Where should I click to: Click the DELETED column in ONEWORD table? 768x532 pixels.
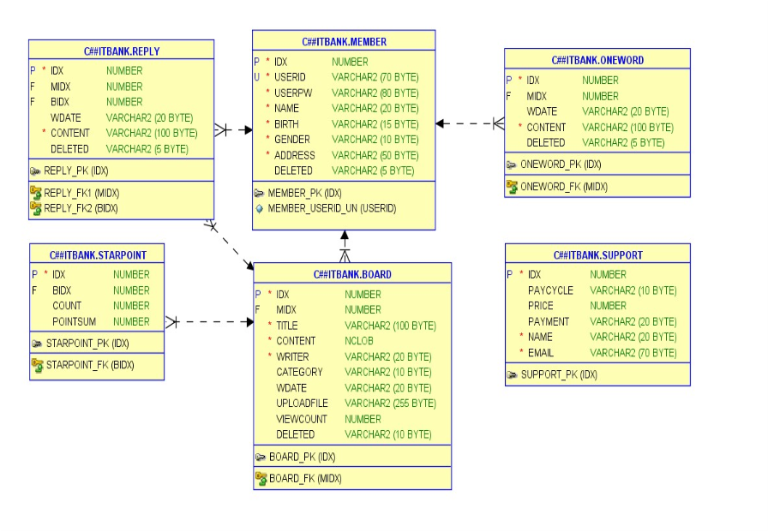click(x=546, y=143)
